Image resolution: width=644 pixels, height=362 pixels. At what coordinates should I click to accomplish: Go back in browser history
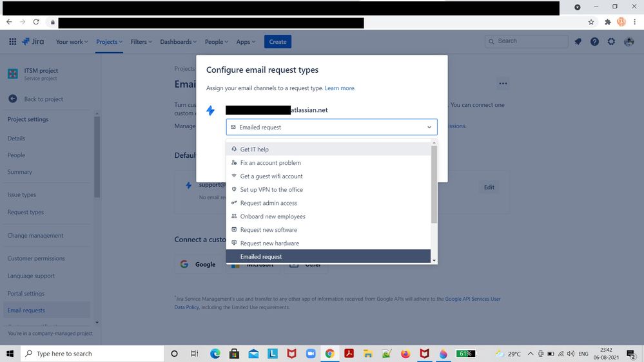(x=10, y=22)
